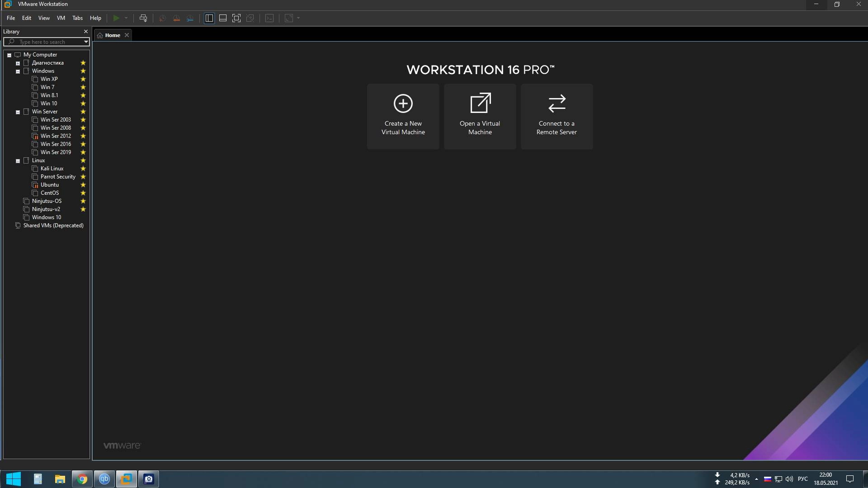The width and height of the screenshot is (868, 488).
Task: Toggle the thumbnail bar view icon
Action: pyautogui.click(x=223, y=18)
